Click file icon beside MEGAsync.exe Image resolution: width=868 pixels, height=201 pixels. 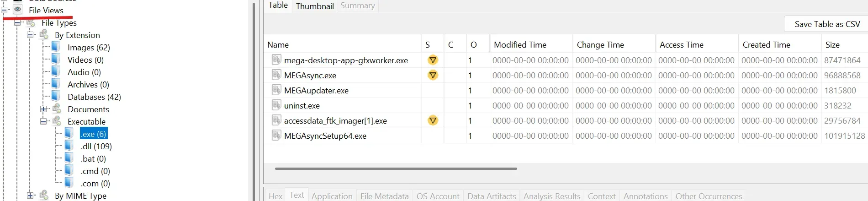click(276, 75)
